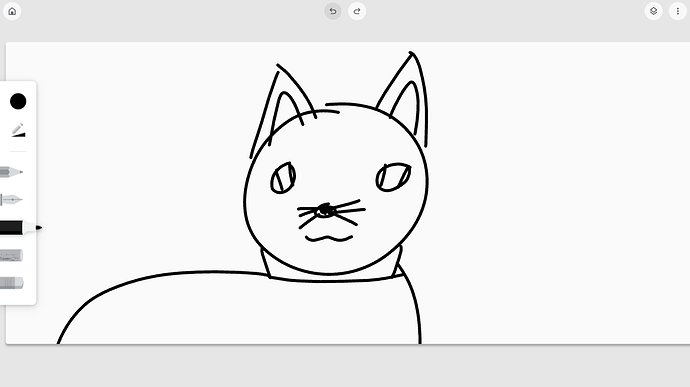Image resolution: width=690 pixels, height=387 pixels.
Task: Open the layers panel
Action: click(653, 11)
